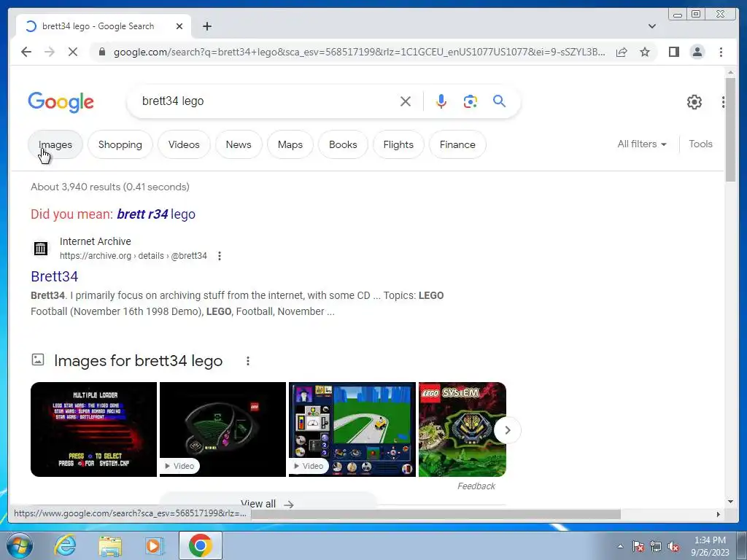Share this page via address bar icon
The height and width of the screenshot is (560, 747).
tap(622, 52)
